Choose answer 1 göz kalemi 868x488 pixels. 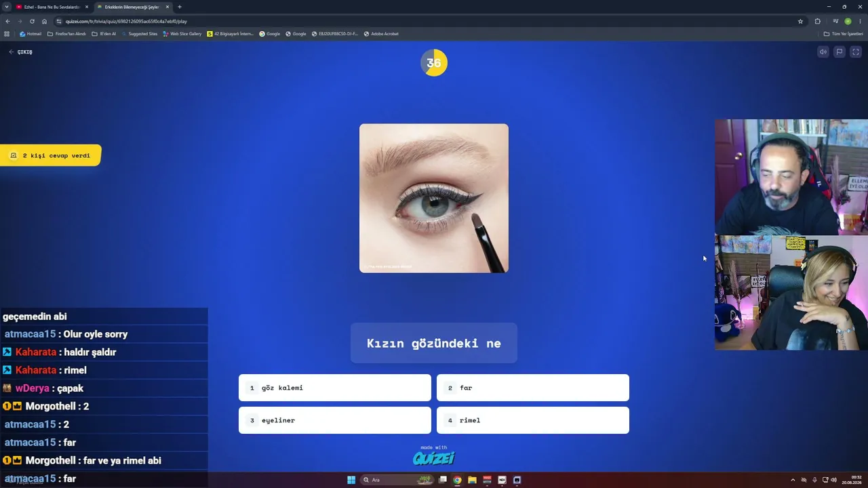click(335, 388)
